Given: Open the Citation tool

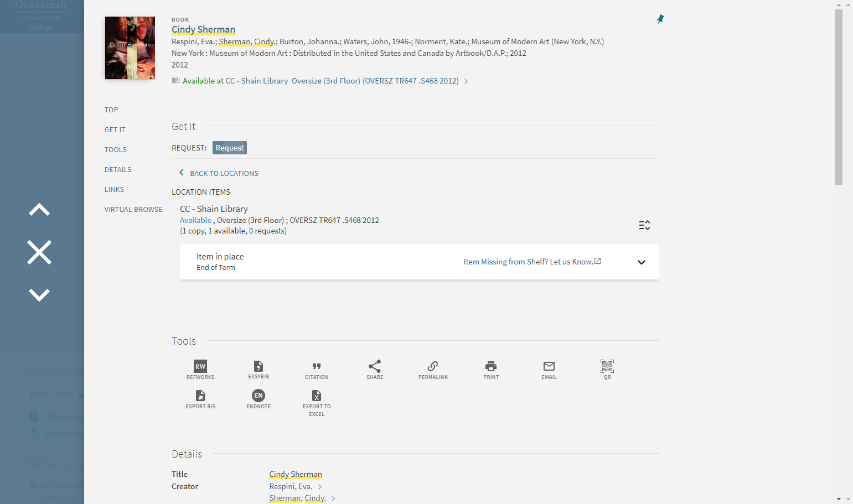Looking at the screenshot, I should pos(317,370).
